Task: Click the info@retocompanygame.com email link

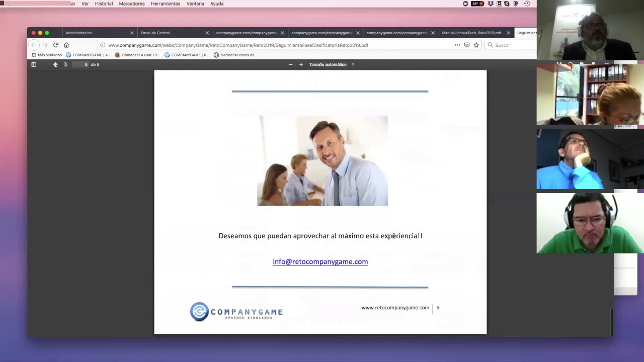Action: tap(320, 261)
